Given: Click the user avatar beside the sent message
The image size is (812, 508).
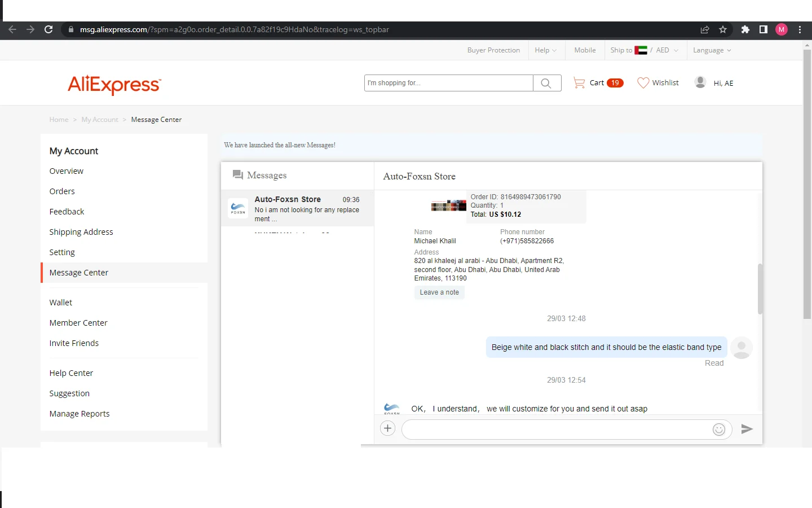Looking at the screenshot, I should pos(742,348).
